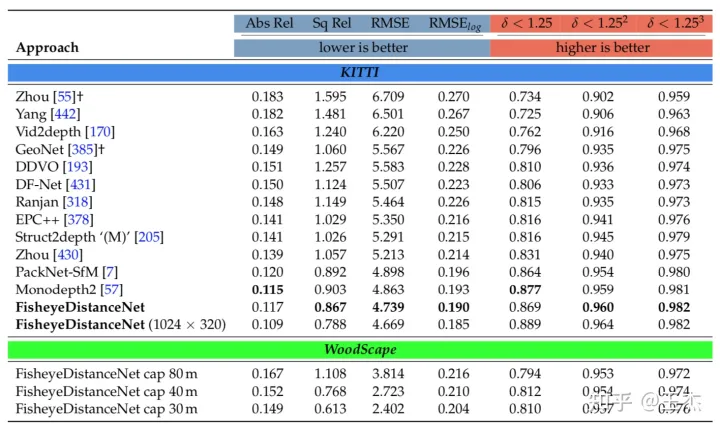This screenshot has height=431, width=720.
Task: Click Sq Rel value 1.257 for DDVO
Action: coord(330,167)
